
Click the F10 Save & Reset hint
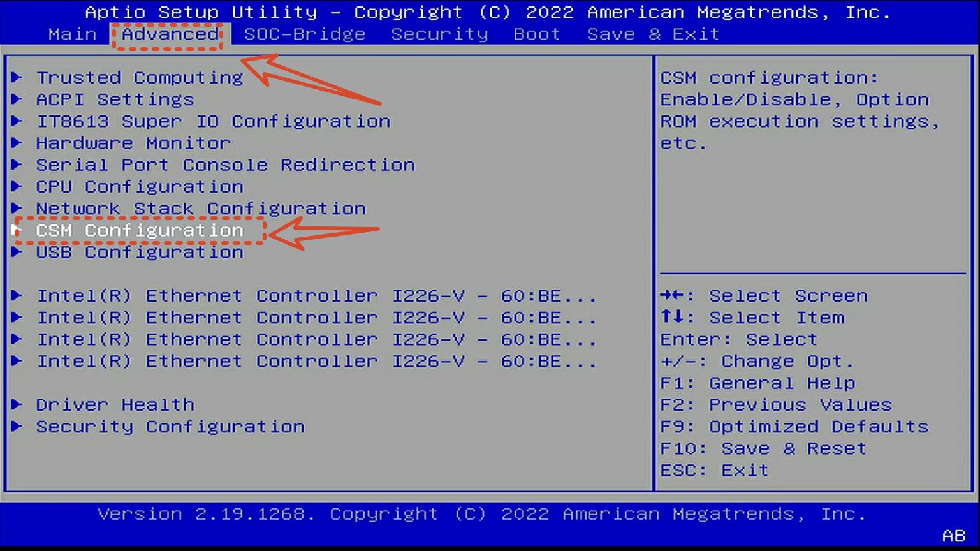763,449
